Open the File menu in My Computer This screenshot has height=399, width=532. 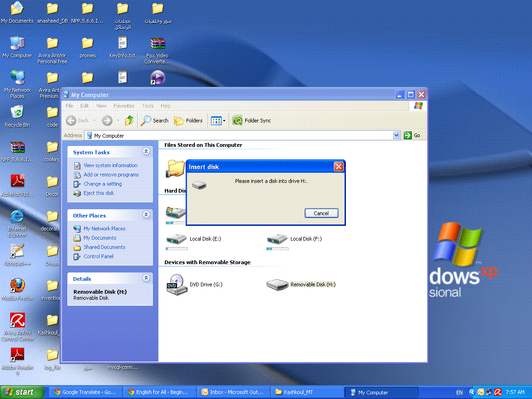[69, 105]
